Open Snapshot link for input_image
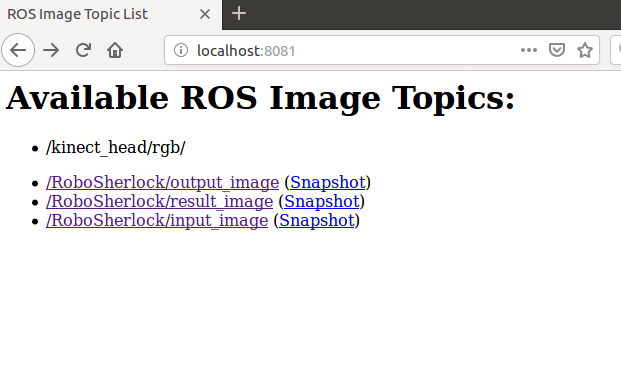621x374 pixels. click(317, 220)
